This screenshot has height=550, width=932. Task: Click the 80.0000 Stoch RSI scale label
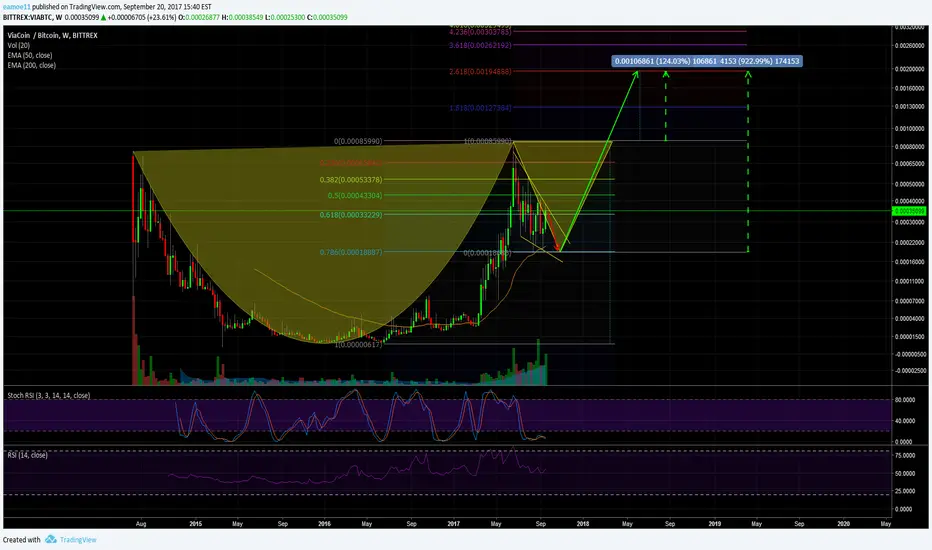[x=905, y=400]
